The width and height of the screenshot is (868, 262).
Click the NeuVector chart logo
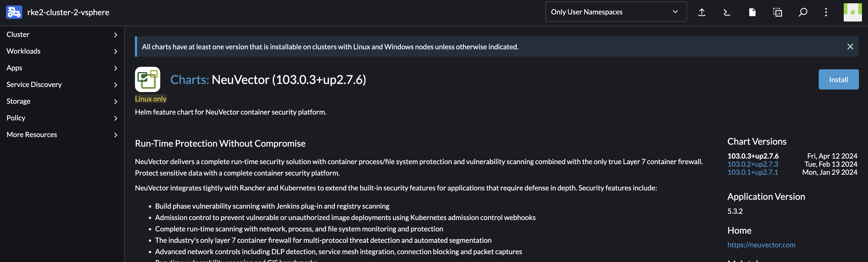(148, 79)
